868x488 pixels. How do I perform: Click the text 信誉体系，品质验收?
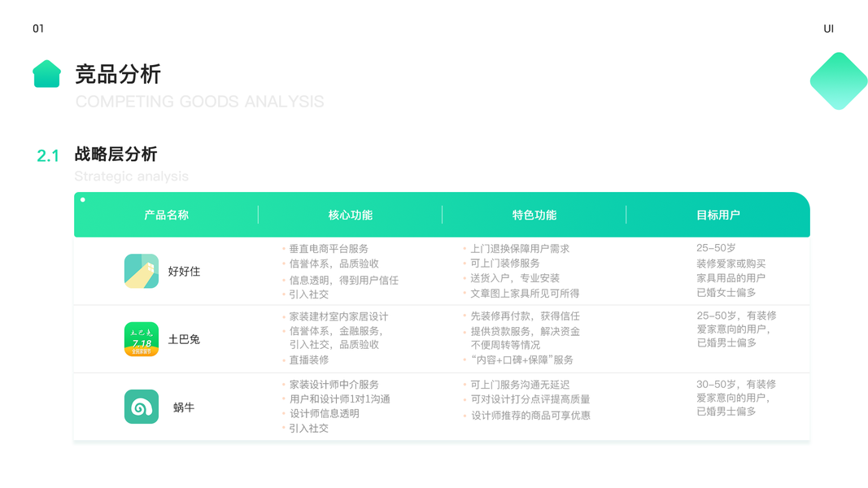point(334,264)
